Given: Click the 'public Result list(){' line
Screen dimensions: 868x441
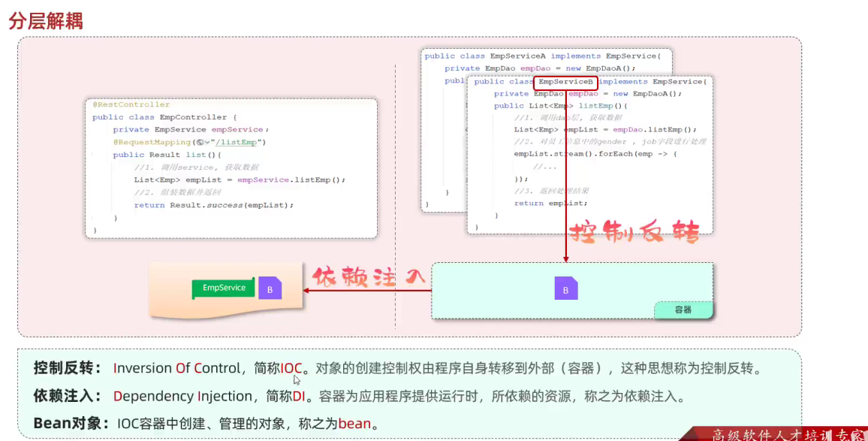Looking at the screenshot, I should click(x=167, y=155).
